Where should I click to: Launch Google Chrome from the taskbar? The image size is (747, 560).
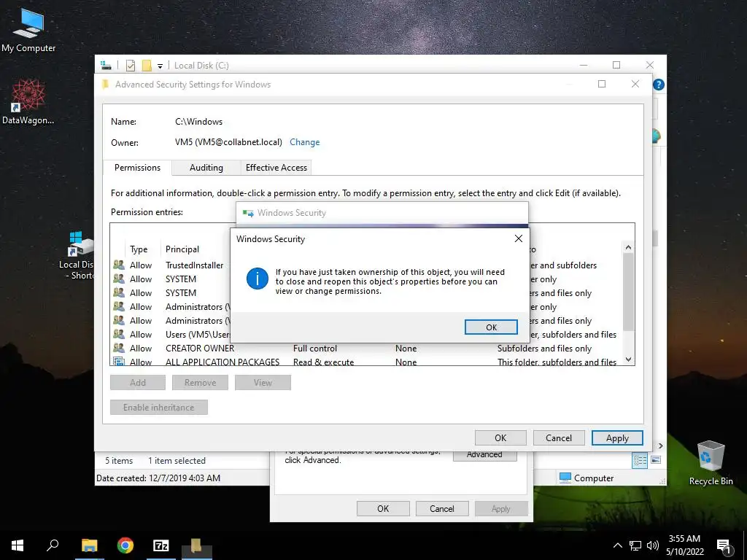pos(125,545)
